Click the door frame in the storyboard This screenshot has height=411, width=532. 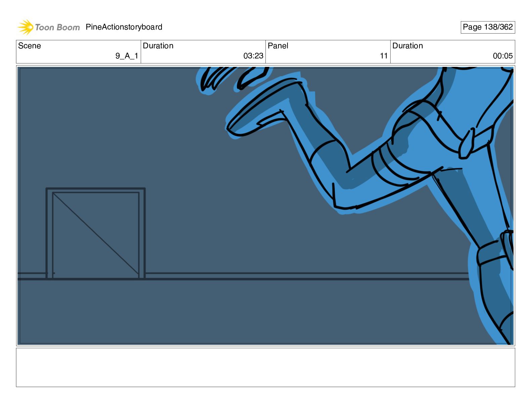coord(95,233)
